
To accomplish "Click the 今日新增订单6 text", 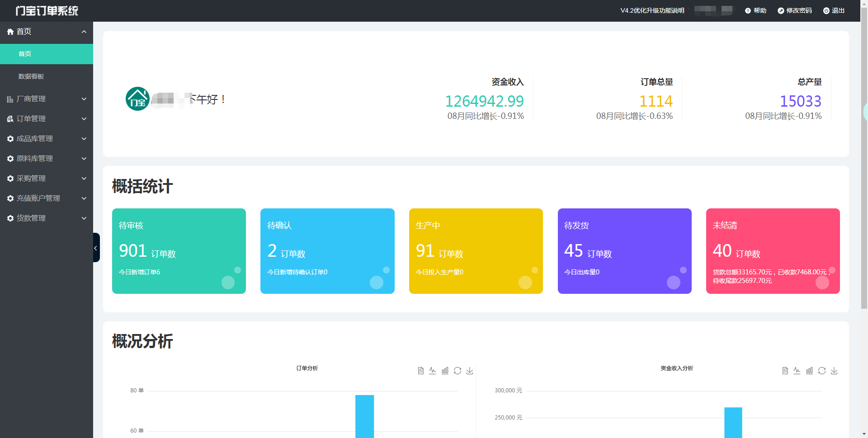I will 139,272.
